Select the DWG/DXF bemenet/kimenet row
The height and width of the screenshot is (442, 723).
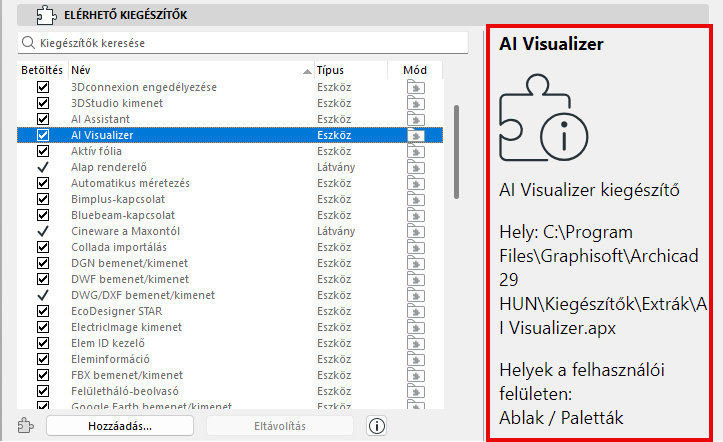click(x=230, y=295)
